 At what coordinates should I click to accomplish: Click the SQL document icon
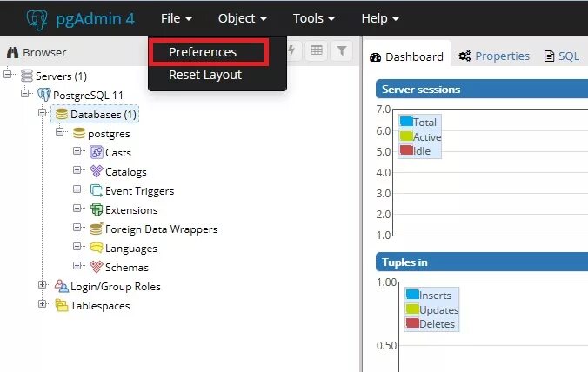[x=549, y=56]
